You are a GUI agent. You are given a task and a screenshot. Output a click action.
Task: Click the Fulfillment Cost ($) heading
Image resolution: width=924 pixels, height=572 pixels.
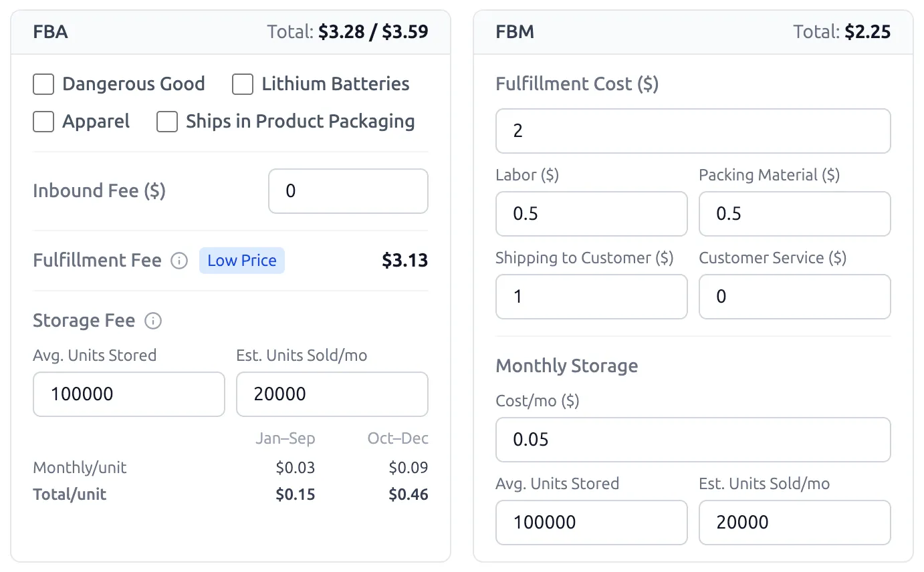[x=577, y=84]
